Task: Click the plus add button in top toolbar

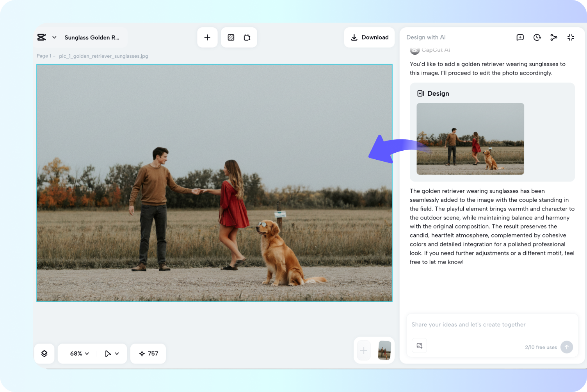Action: (207, 37)
